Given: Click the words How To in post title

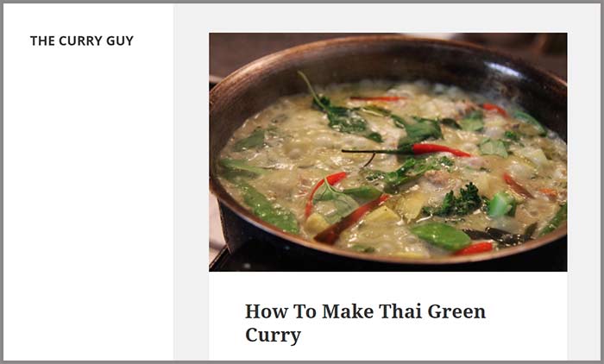Looking at the screenshot, I should click(x=280, y=311).
